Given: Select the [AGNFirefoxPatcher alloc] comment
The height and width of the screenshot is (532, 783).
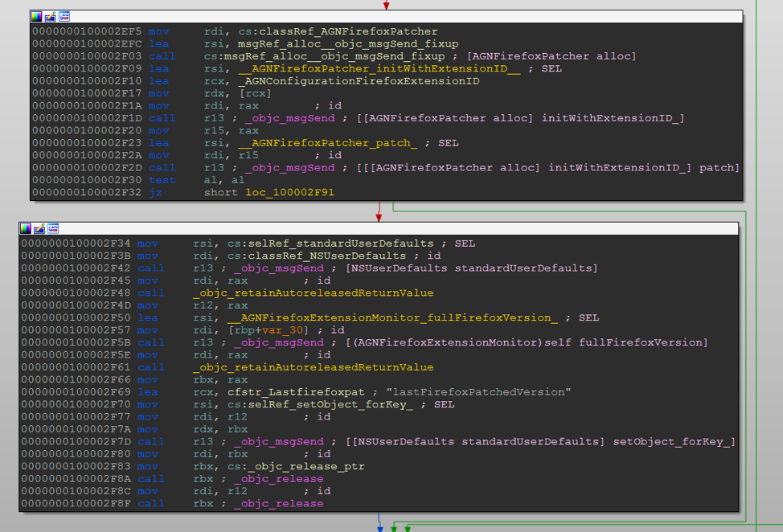Looking at the screenshot, I should tap(551, 56).
